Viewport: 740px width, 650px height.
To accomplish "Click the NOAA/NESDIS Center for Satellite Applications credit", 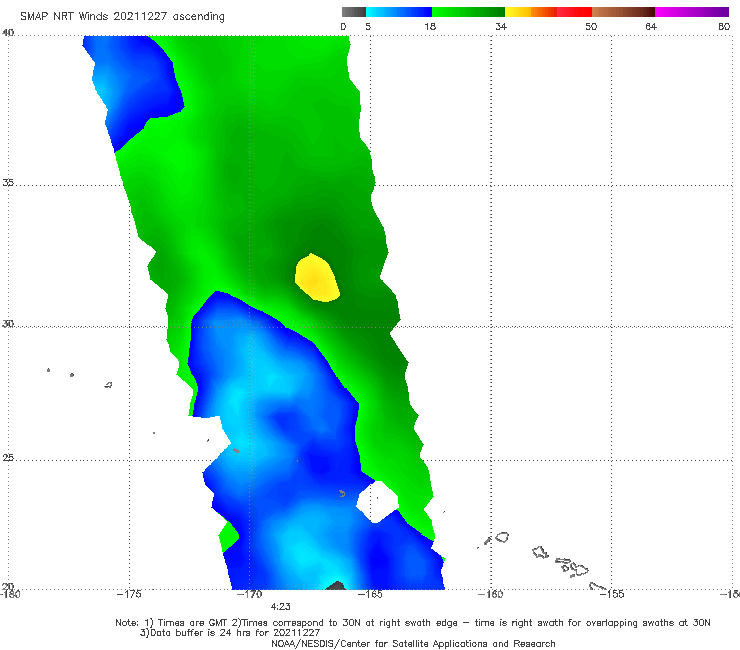I will point(413,644).
